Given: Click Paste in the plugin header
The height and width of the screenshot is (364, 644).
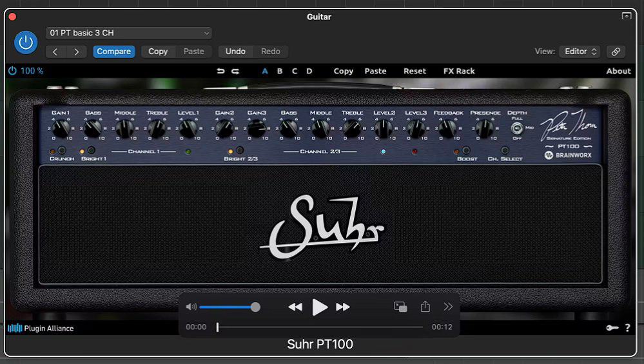Looking at the screenshot, I should pos(194,52).
